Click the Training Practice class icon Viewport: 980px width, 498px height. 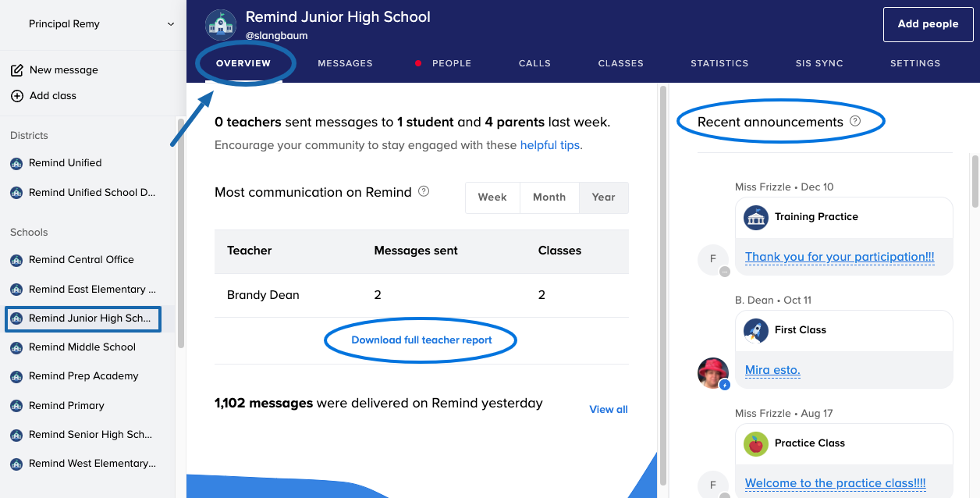coord(755,217)
